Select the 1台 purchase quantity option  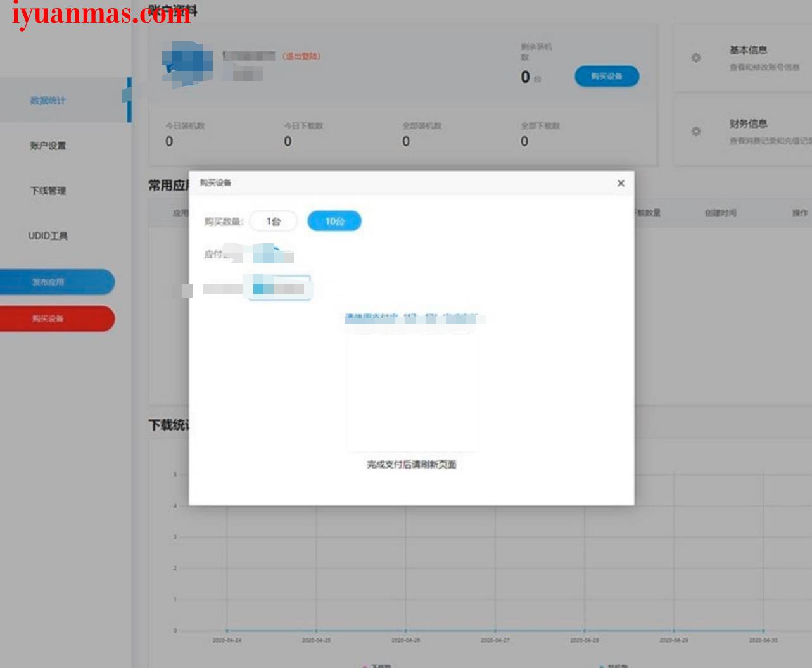(x=273, y=221)
